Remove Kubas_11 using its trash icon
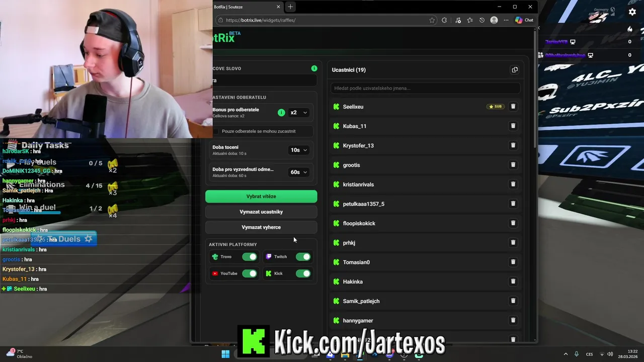644x362 pixels. pos(513,126)
